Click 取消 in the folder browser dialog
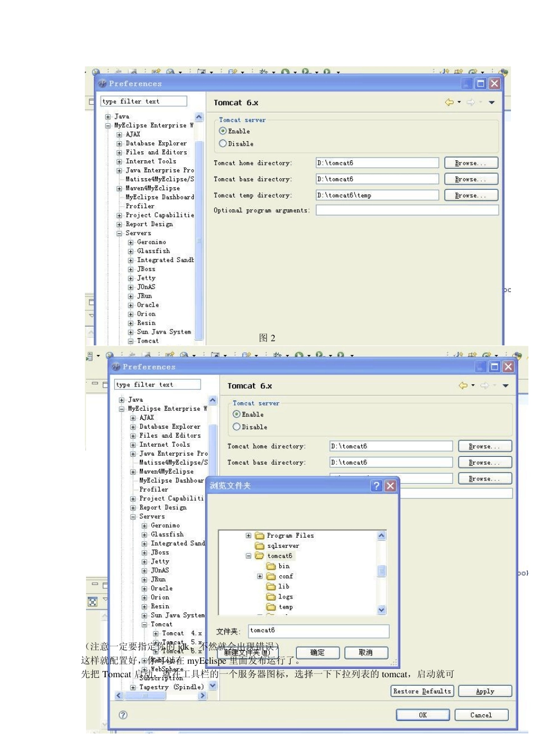534x756 pixels. [366, 652]
